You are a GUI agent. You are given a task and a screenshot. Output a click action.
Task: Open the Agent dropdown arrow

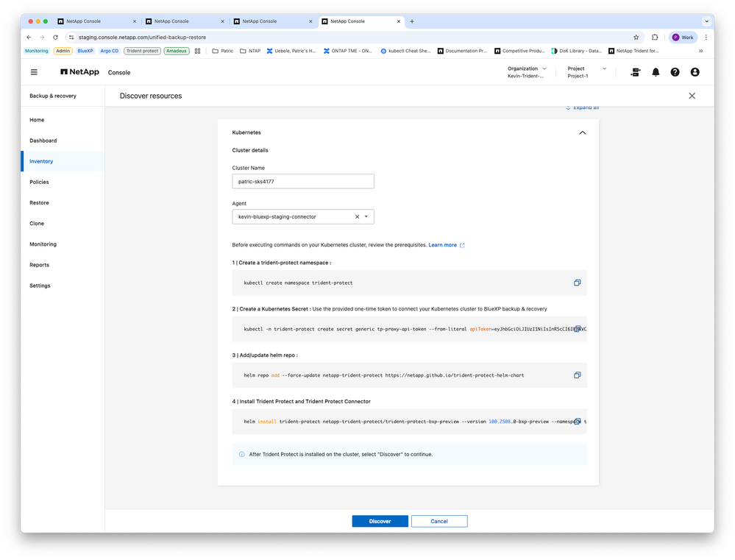pos(366,216)
